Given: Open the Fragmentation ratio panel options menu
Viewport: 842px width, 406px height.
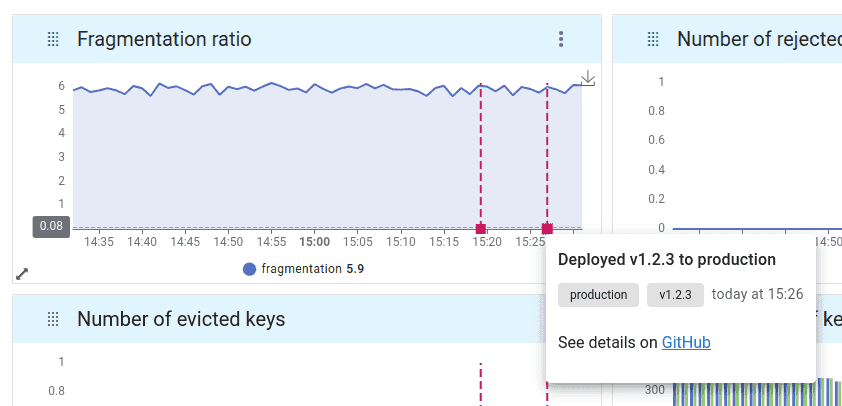Looking at the screenshot, I should point(561,39).
